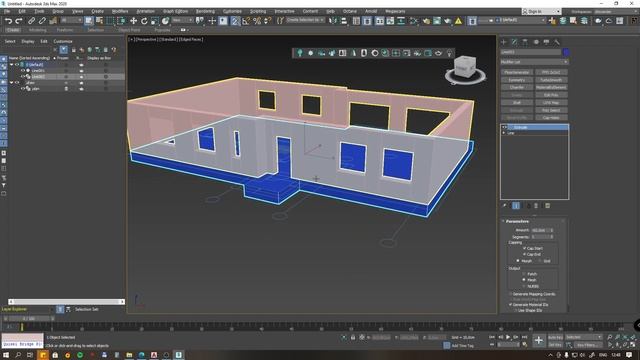Activate the Select and Rotate tool
The width and height of the screenshot is (640, 360).
point(144,20)
